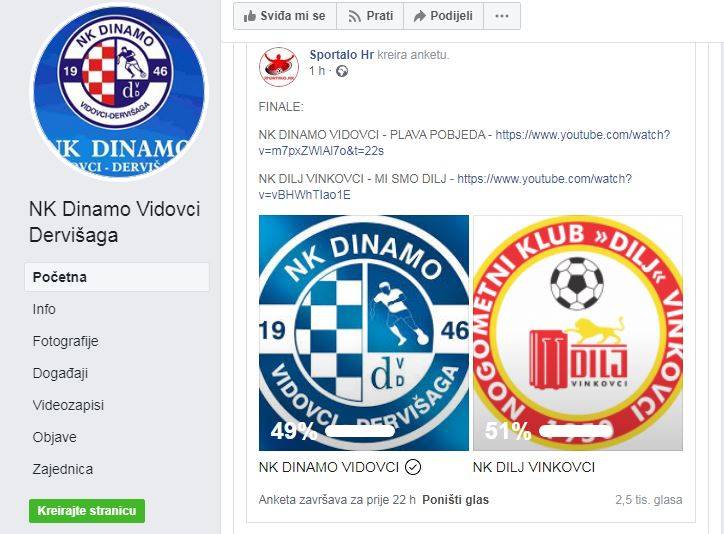Open the Info sidebar item
The width and height of the screenshot is (724, 534).
[x=44, y=309]
